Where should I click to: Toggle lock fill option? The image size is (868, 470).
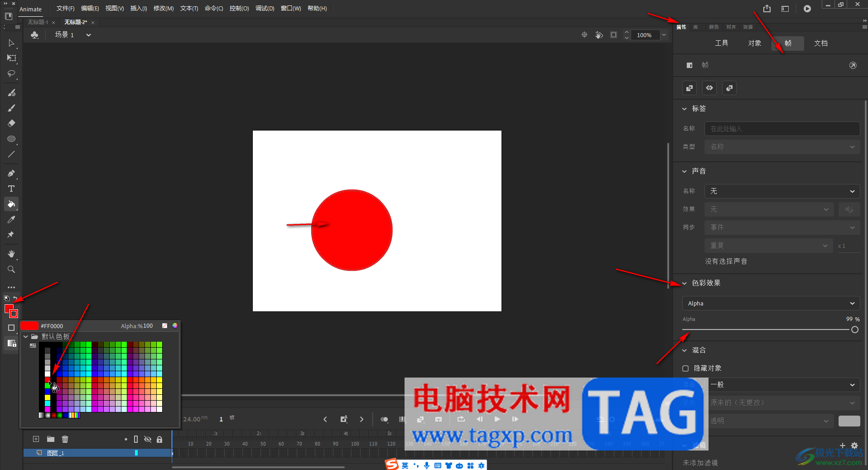point(11,343)
